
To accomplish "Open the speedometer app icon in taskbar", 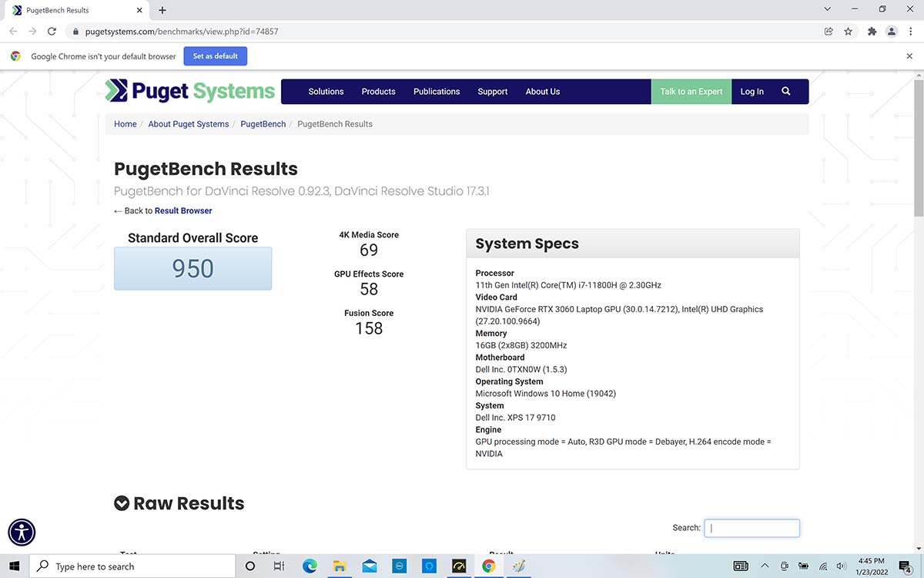I will click(x=459, y=566).
